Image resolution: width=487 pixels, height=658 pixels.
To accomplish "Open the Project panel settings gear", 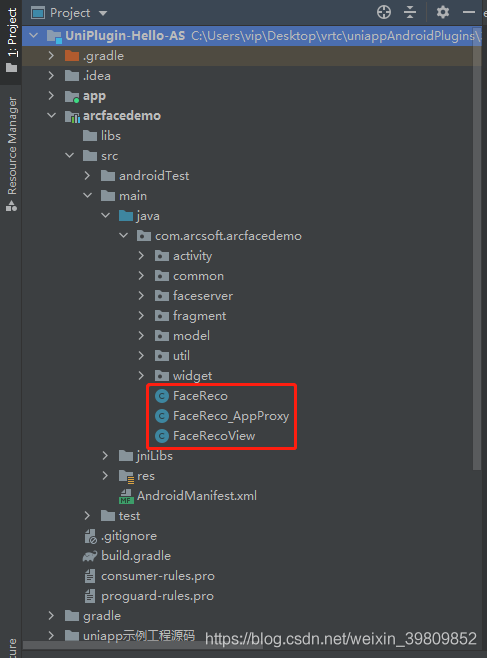I will (x=443, y=12).
